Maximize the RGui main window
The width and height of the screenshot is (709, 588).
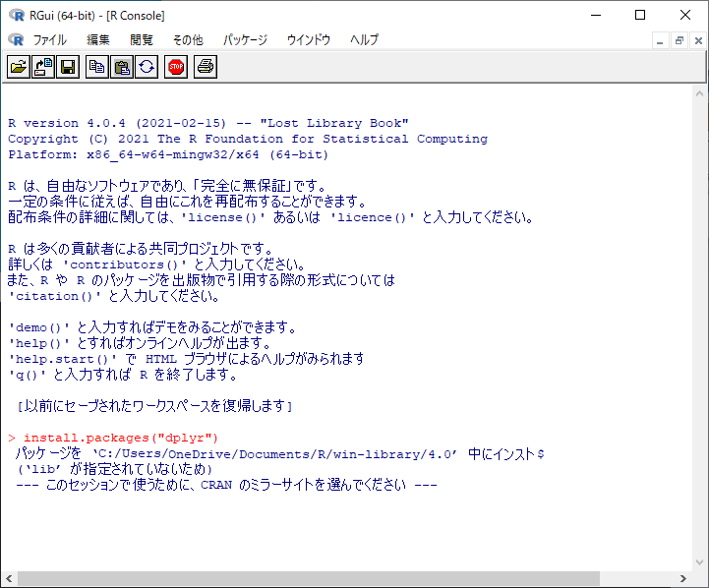coord(640,15)
